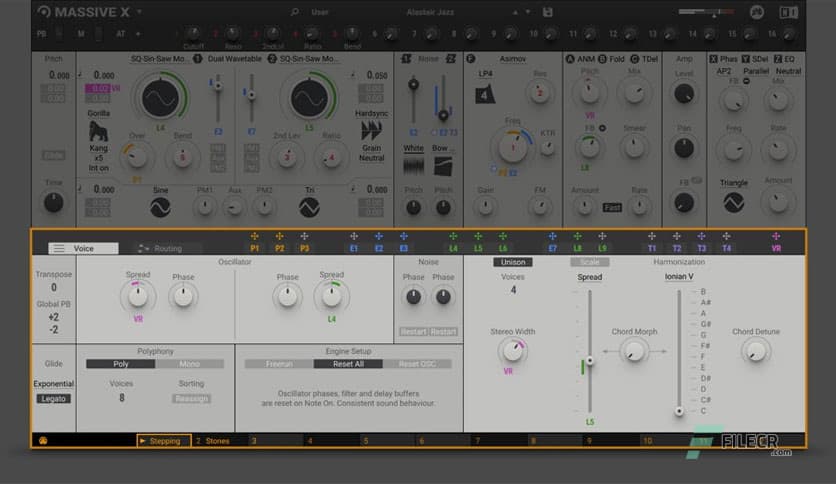Select the Scale tab

(x=590, y=262)
